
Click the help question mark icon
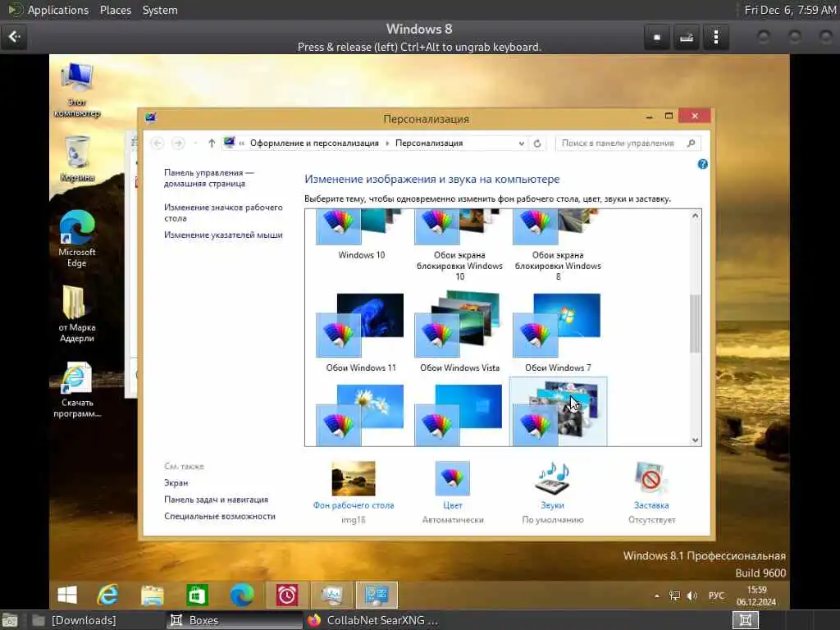tap(702, 164)
